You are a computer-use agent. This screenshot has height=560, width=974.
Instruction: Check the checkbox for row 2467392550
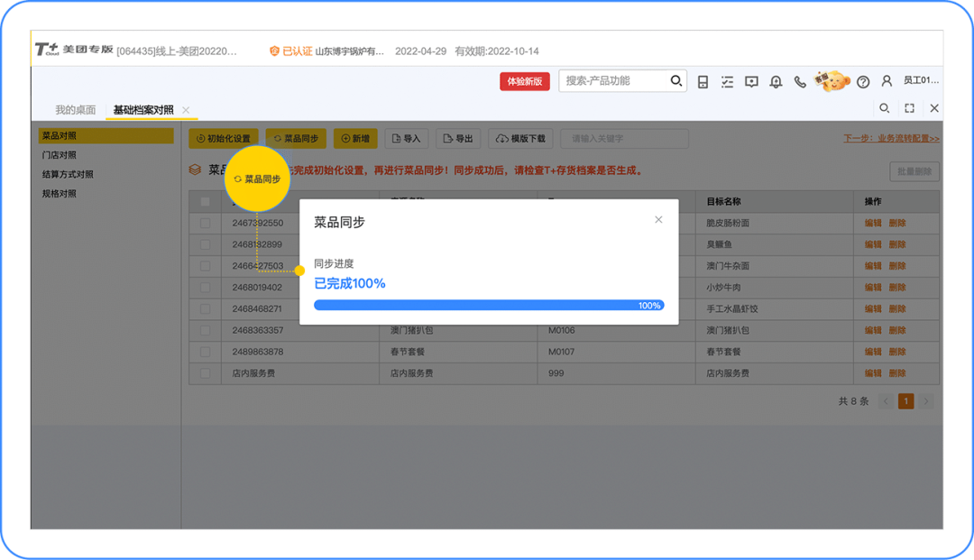[x=206, y=223]
